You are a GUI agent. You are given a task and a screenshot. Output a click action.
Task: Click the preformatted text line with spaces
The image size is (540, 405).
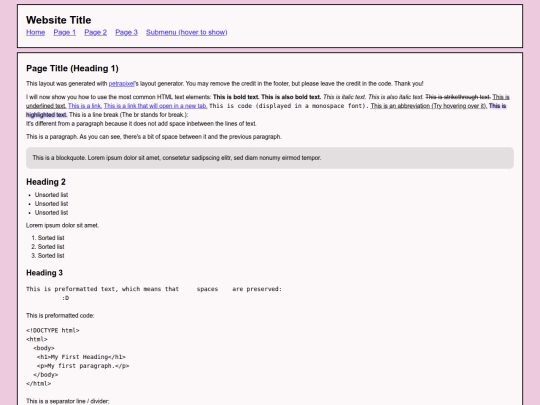[154, 289]
